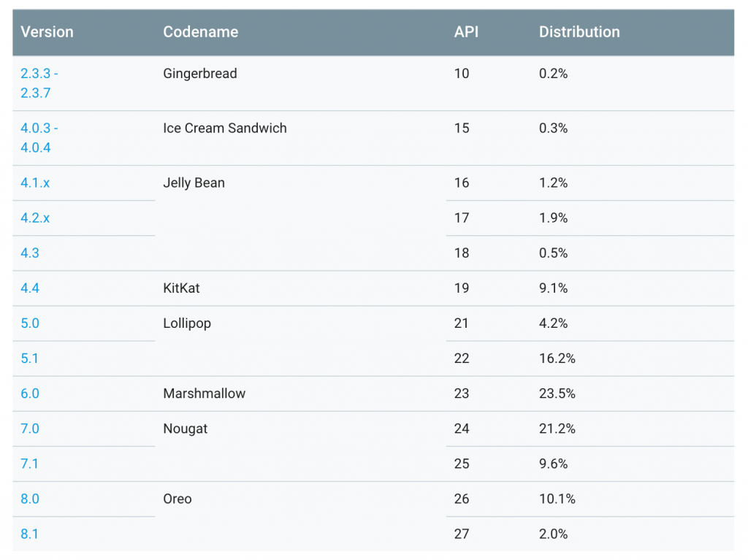This screenshot has height=560, width=748.
Task: Click the Version column header
Action: pos(47,32)
